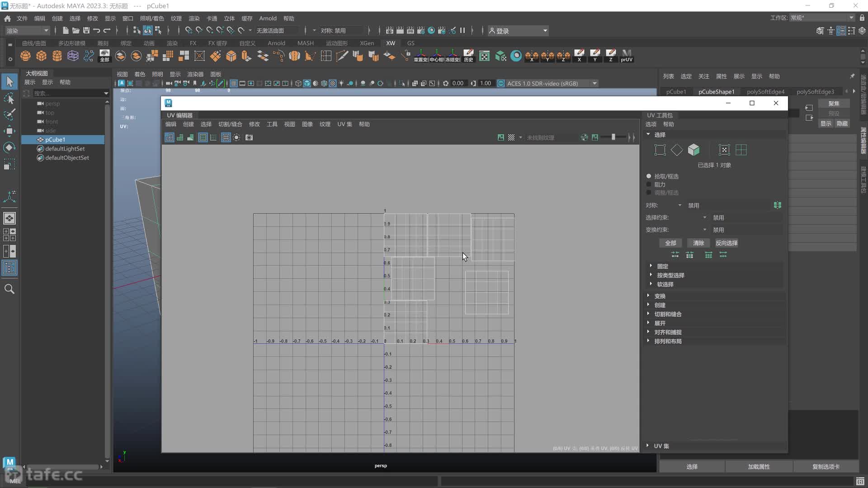The height and width of the screenshot is (488, 868).
Task: Toggle smooth shade all in viewport toolbar
Action: click(x=307, y=84)
